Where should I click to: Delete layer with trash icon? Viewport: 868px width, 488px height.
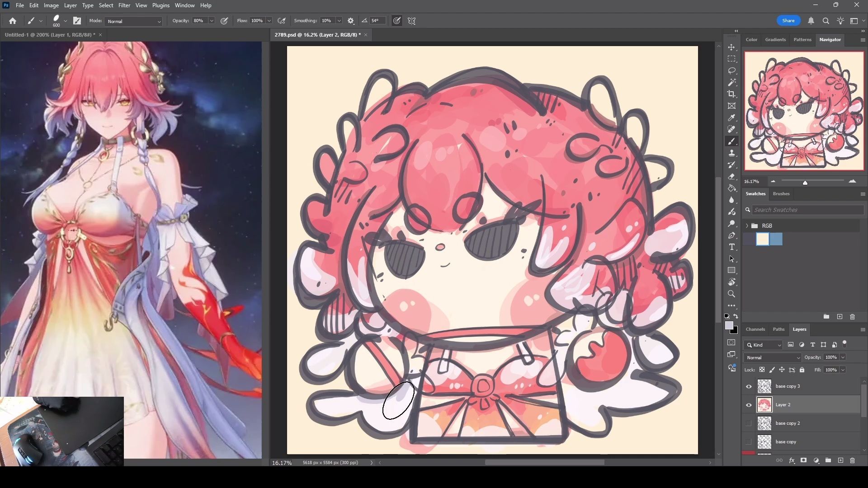pos(852,460)
